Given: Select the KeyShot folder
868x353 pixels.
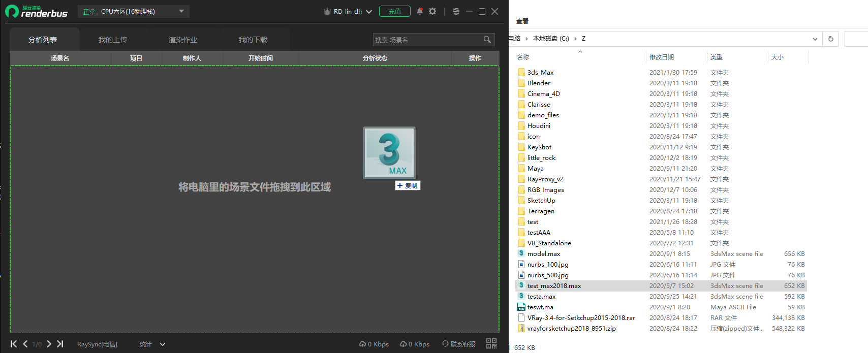Looking at the screenshot, I should (539, 147).
